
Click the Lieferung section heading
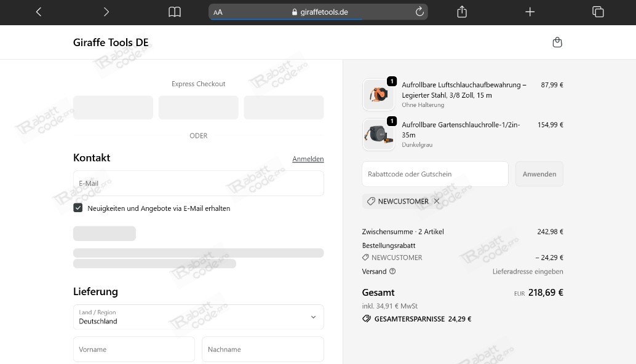tap(95, 291)
